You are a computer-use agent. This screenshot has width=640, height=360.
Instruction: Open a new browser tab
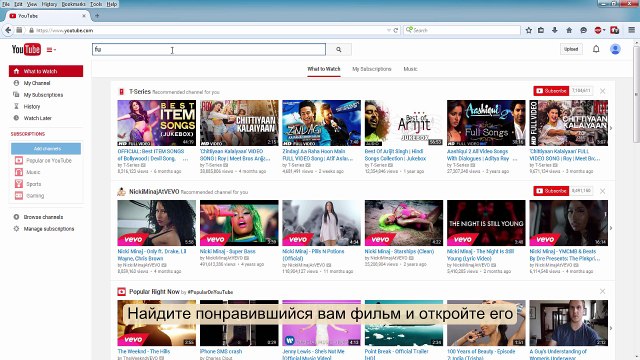97,16
